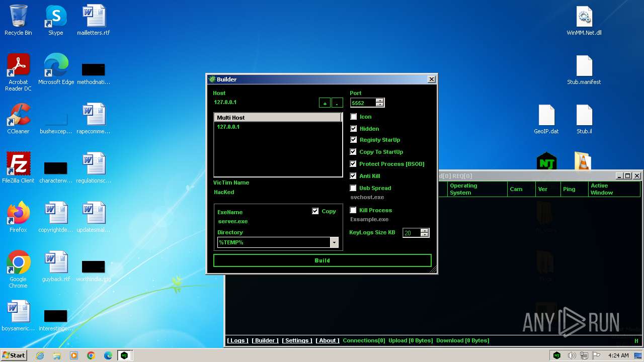Toggle the Registy StartUp checkbox

click(353, 140)
